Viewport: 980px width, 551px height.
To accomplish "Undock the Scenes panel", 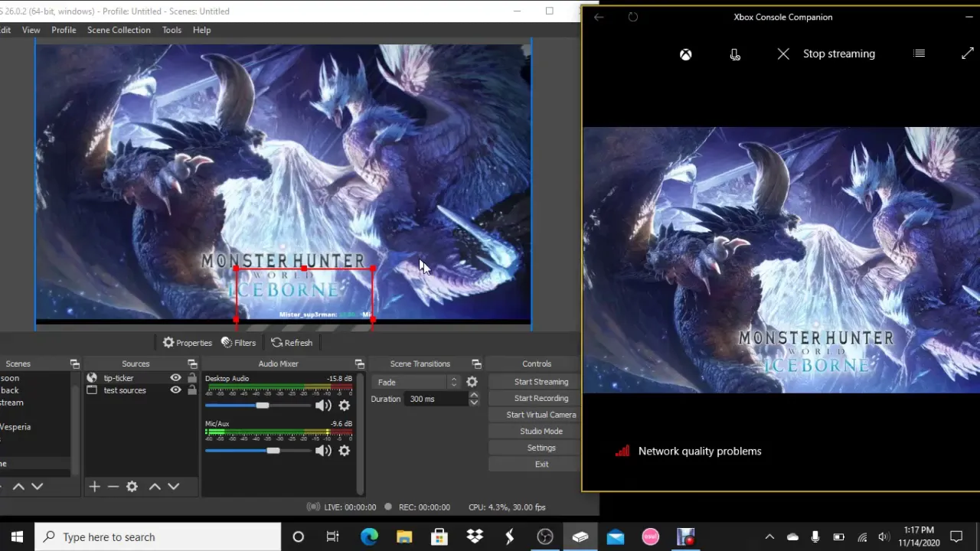I will coord(74,364).
